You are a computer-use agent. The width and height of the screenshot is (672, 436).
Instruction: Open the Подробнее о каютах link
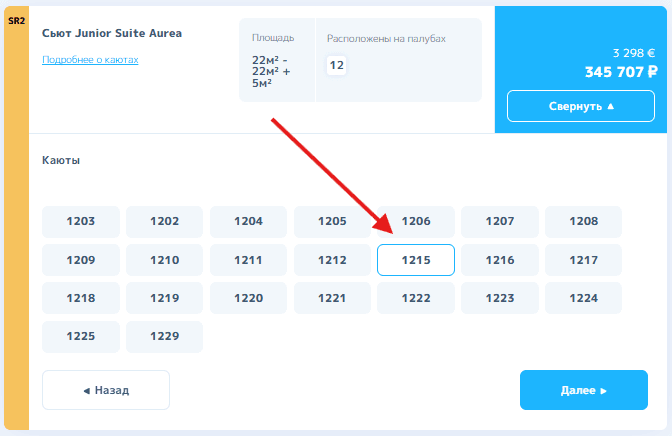90,60
